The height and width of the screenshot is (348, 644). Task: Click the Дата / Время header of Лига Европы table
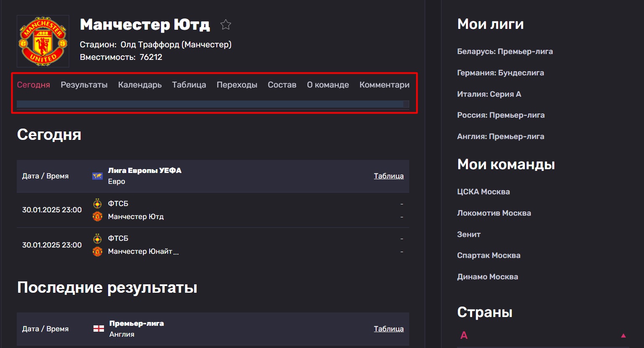(45, 176)
